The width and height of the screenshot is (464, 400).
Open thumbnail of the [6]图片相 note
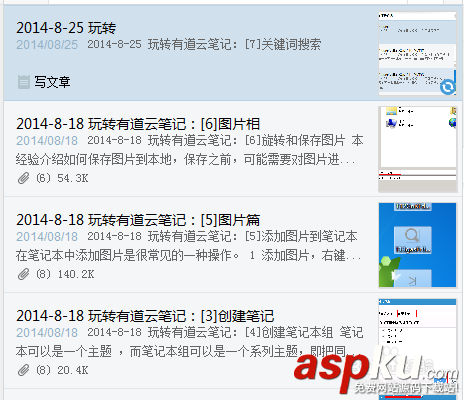(417, 149)
